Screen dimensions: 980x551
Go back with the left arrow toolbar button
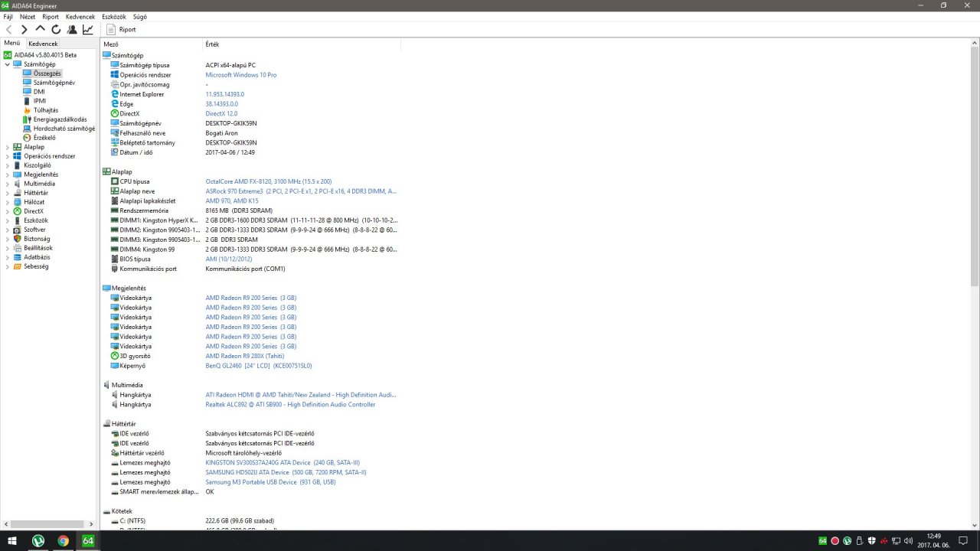pos(8,29)
